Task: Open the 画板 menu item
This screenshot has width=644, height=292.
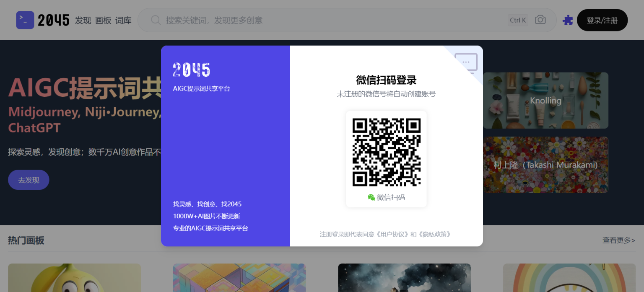Action: coord(103,20)
